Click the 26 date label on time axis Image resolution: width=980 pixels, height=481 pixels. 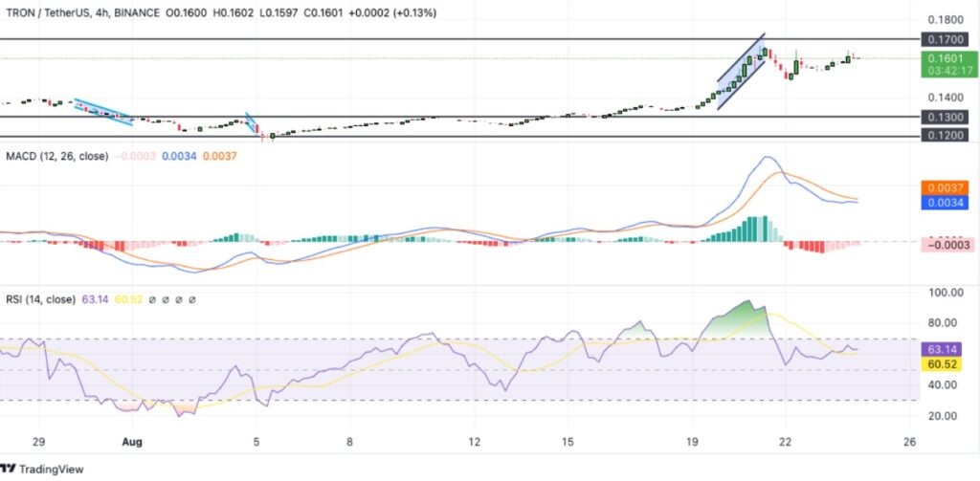point(910,442)
